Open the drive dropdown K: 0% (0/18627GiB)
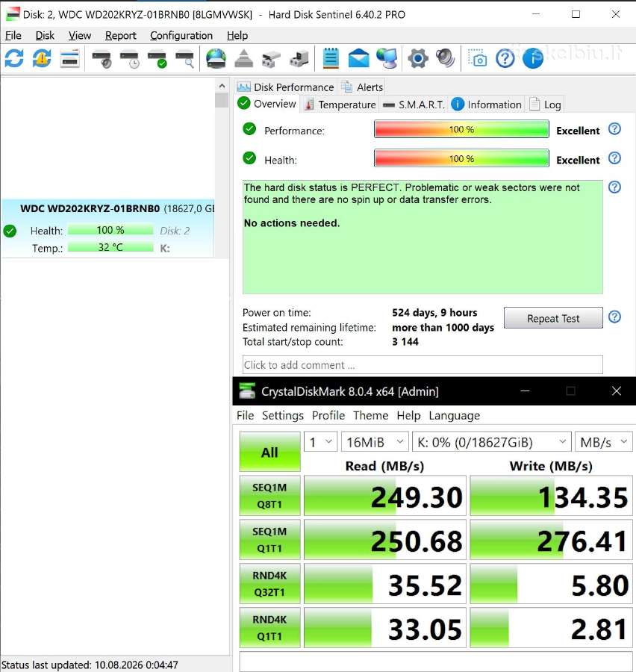 click(x=492, y=442)
